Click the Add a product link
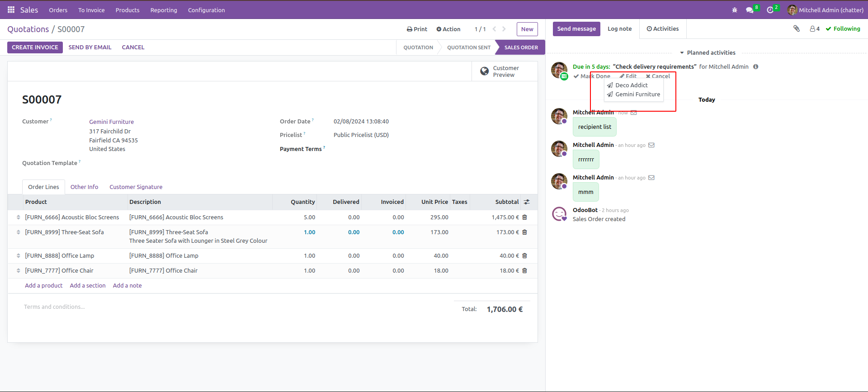The image size is (868, 392). pos(44,286)
